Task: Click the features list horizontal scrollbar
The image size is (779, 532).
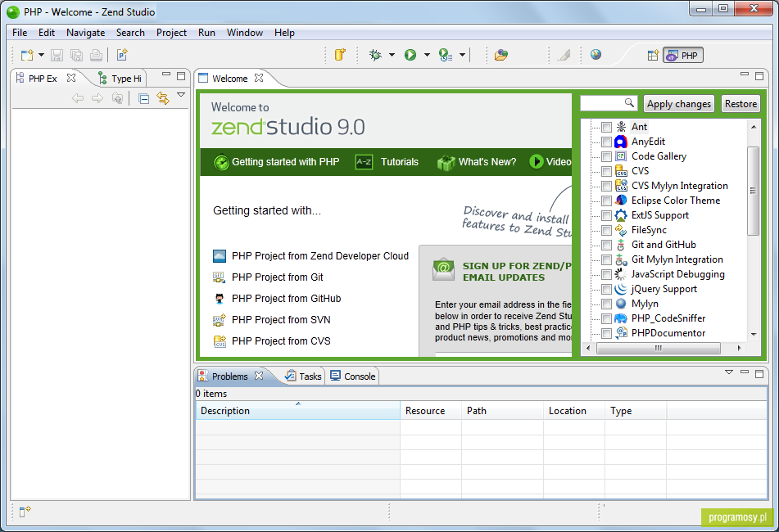Action: point(659,349)
